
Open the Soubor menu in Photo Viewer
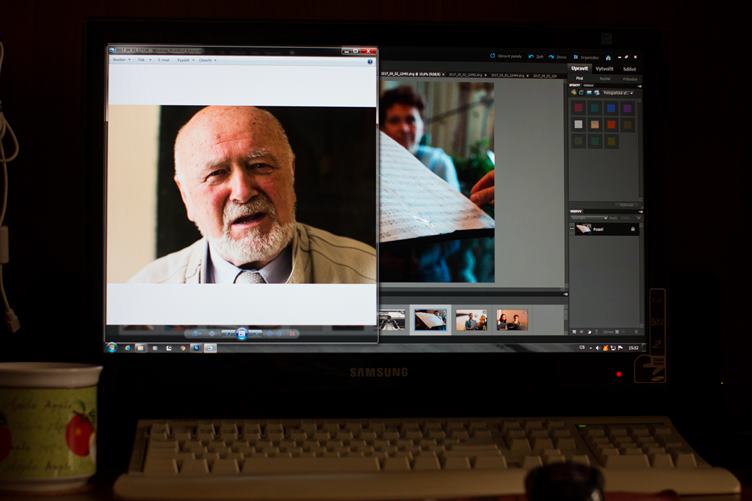(121, 60)
